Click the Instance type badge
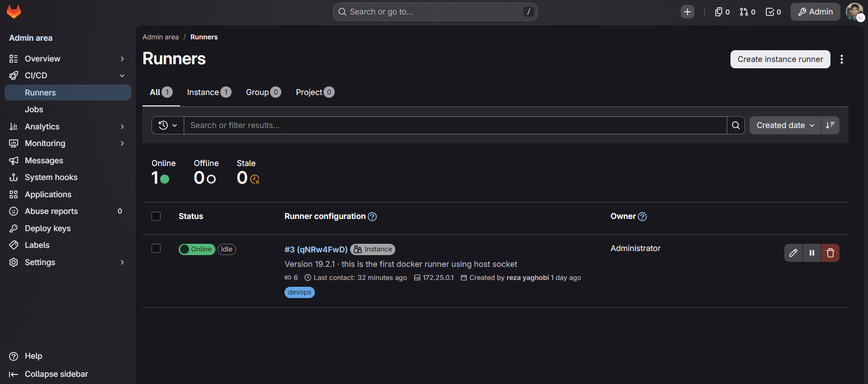Image resolution: width=868 pixels, height=384 pixels. pyautogui.click(x=373, y=249)
